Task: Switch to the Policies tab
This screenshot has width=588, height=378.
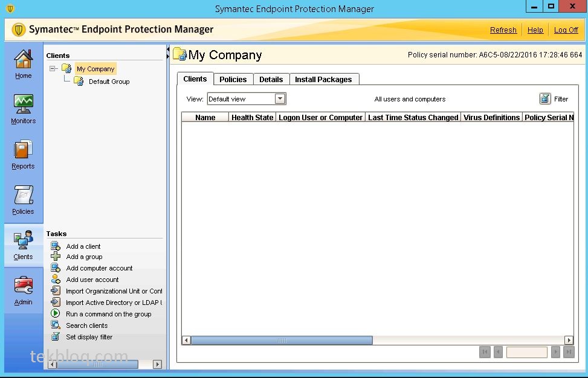Action: (x=233, y=80)
